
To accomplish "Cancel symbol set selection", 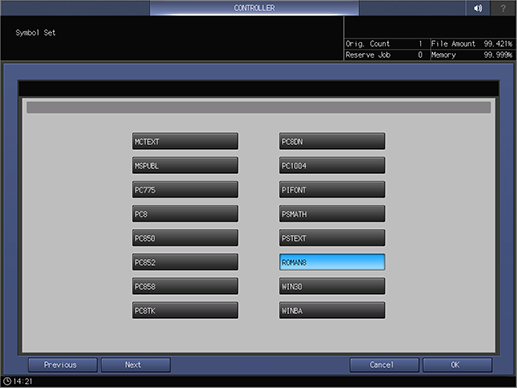I will pyautogui.click(x=384, y=365).
